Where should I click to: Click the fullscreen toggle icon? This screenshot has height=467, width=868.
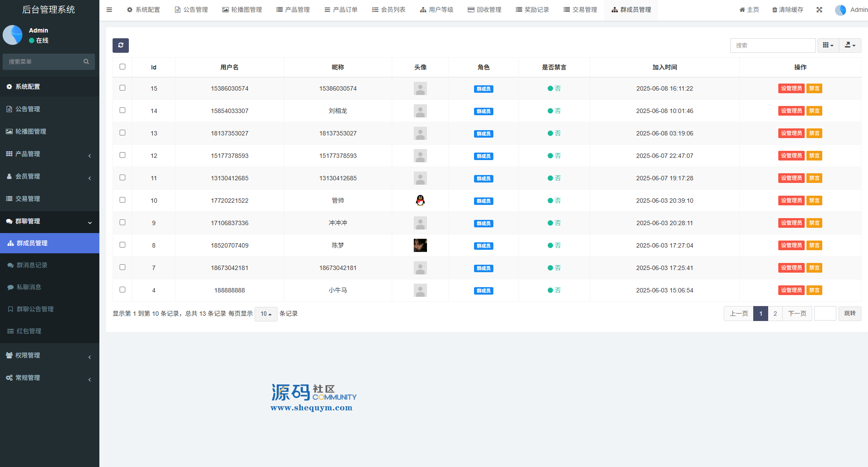[819, 10]
